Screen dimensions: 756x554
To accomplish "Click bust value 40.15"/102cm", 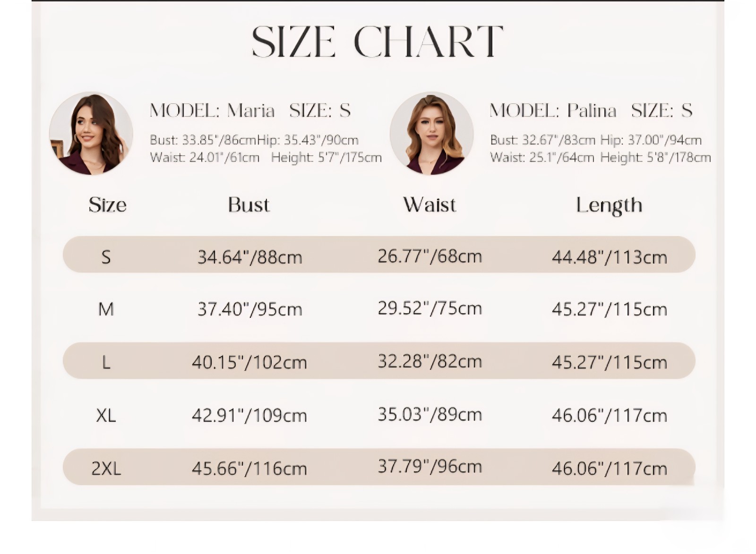I will (x=249, y=362).
